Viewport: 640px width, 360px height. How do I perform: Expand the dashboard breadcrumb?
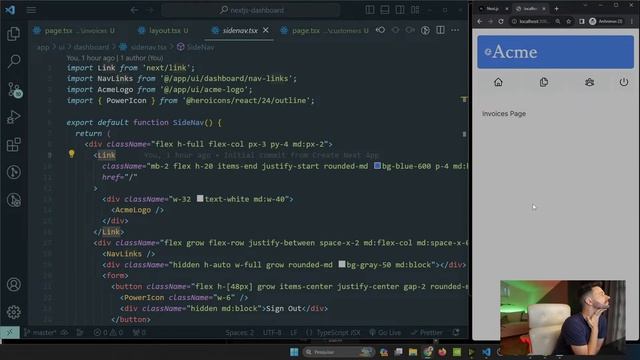[x=91, y=47]
